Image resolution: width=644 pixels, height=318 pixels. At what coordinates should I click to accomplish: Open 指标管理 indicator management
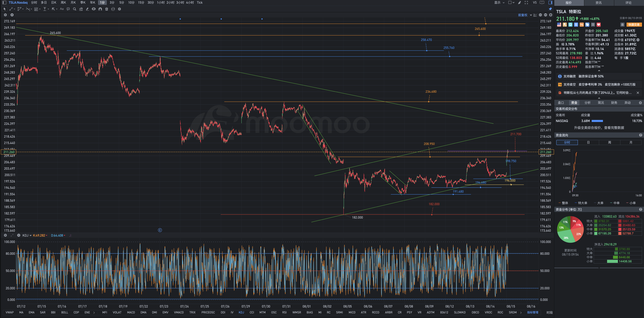tap(533, 312)
